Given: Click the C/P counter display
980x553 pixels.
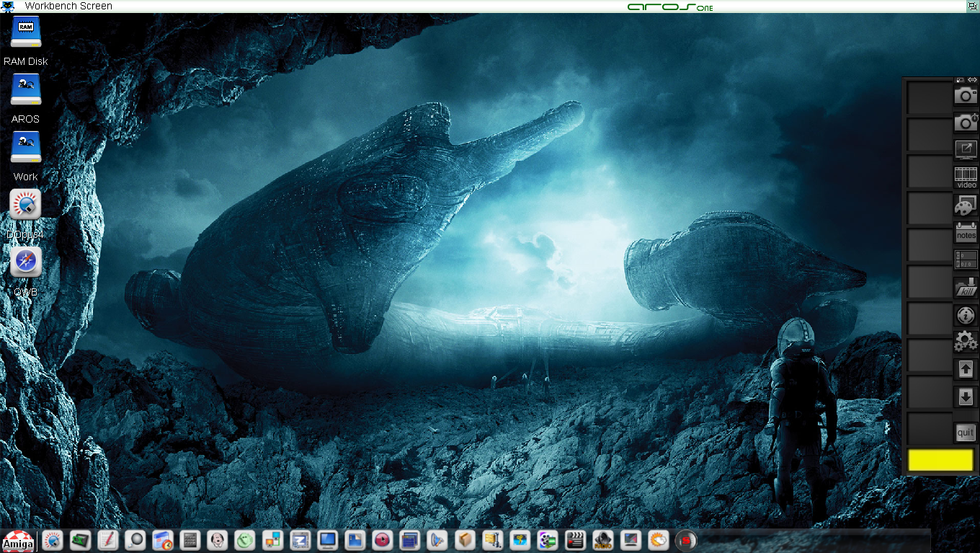Looking at the screenshot, I should [966, 260].
